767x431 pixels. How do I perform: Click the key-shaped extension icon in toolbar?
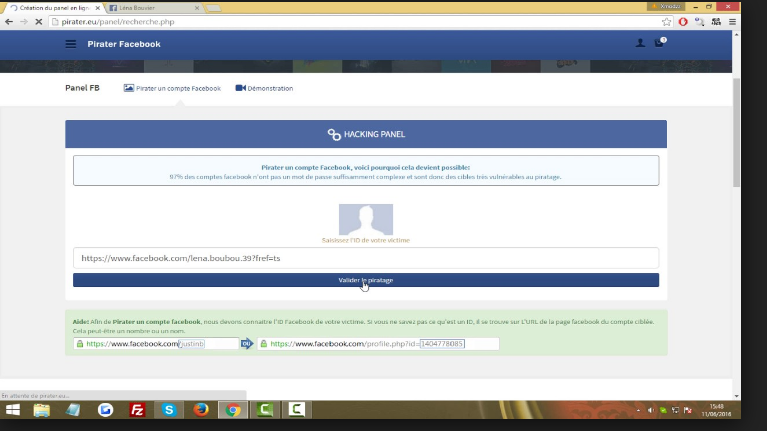(699, 22)
